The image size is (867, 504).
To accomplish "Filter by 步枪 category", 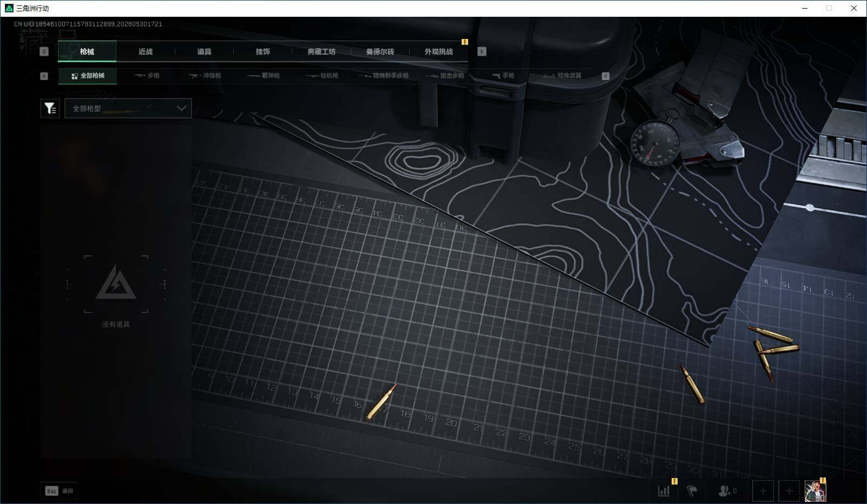I will tap(147, 76).
